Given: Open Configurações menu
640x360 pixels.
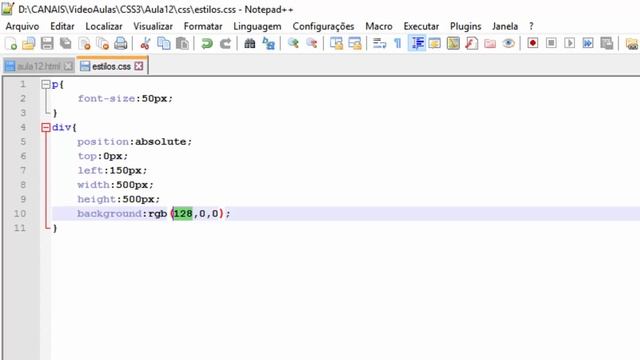Looking at the screenshot, I should (323, 26).
